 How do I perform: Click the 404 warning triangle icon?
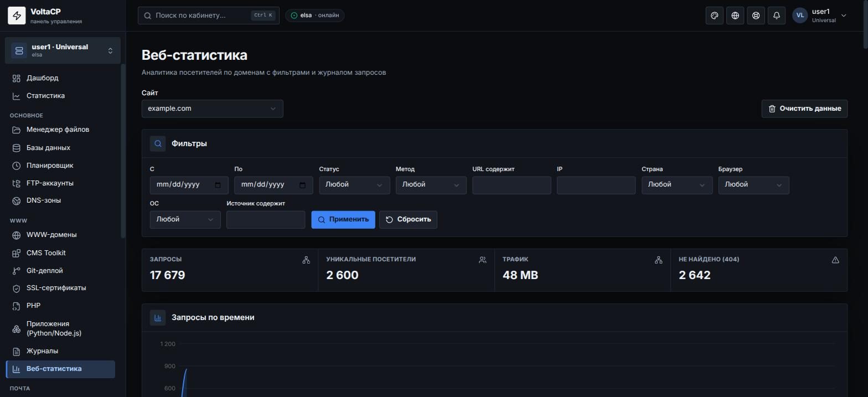(835, 260)
